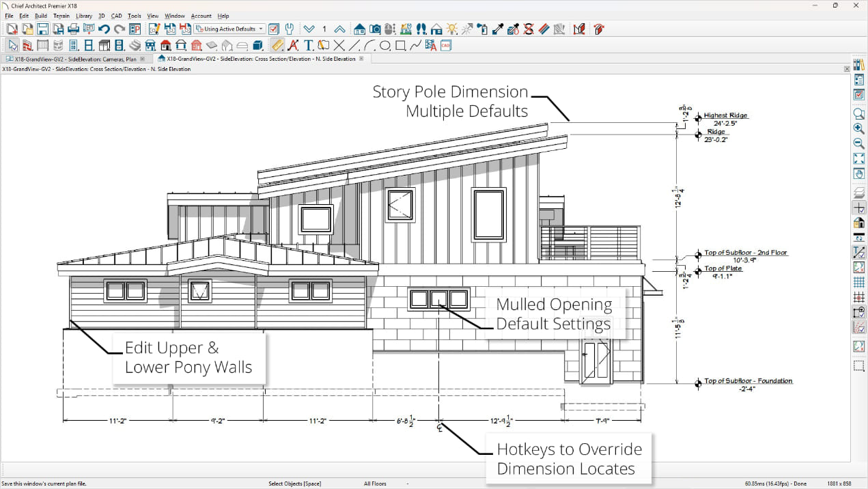The width and height of the screenshot is (868, 489).
Task: Open the Library menu
Action: (x=84, y=16)
